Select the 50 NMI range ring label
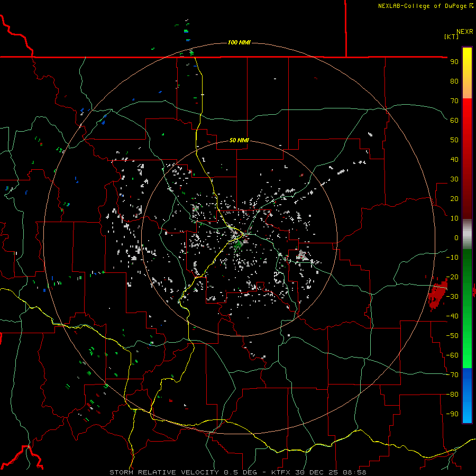476x476 pixels. pos(239,140)
